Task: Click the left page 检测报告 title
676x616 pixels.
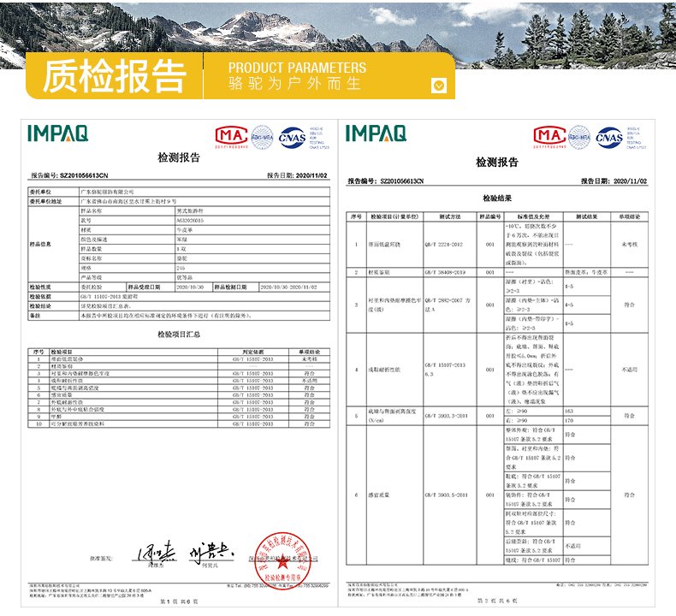Action: pyautogui.click(x=179, y=157)
